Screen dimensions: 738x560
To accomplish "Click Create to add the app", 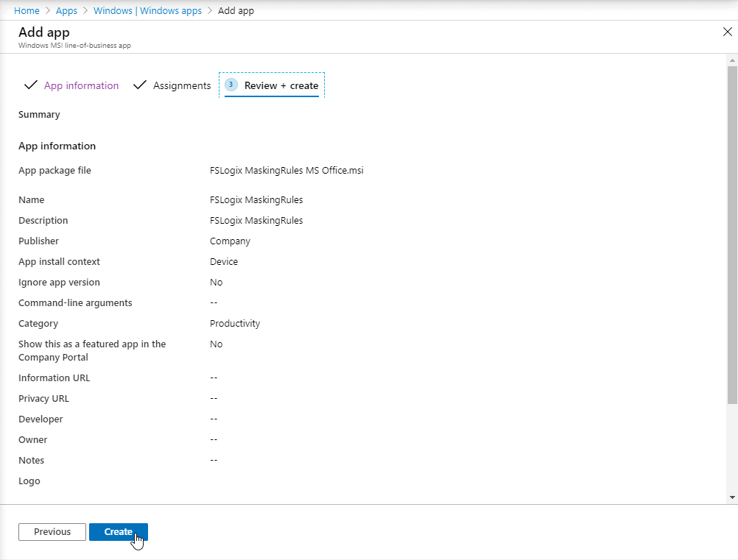I will coord(119,531).
